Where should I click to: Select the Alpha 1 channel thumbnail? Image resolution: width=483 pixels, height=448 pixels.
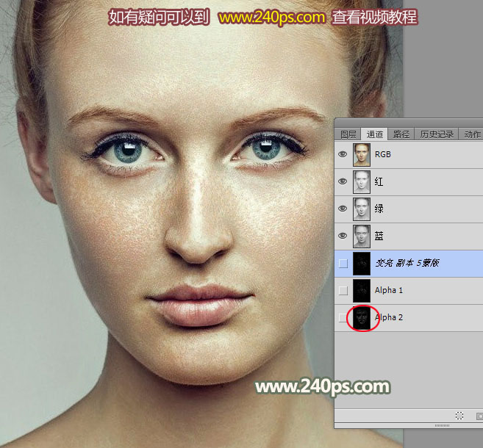[x=362, y=290]
